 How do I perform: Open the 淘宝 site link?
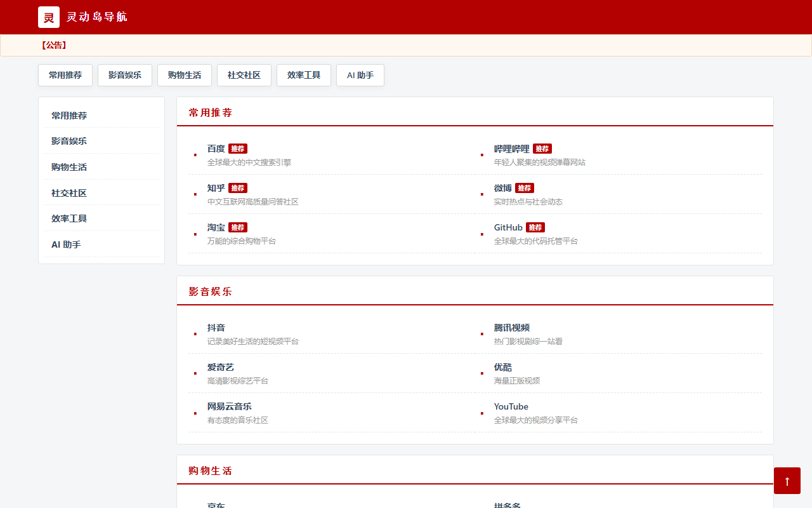[x=216, y=227]
